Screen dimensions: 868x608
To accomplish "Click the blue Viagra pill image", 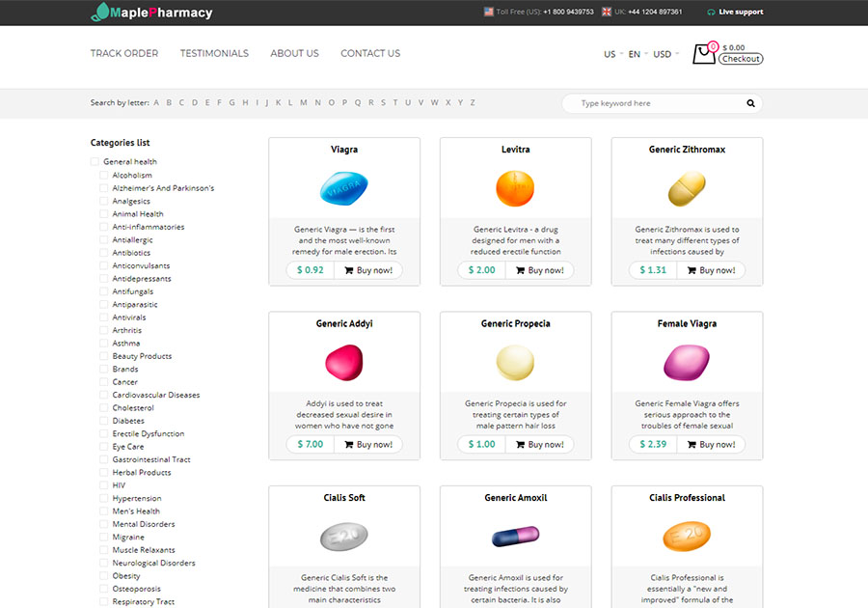I will 344,188.
